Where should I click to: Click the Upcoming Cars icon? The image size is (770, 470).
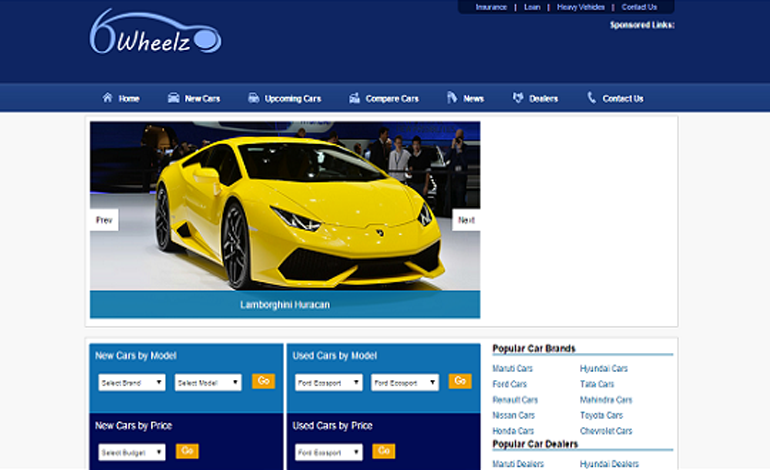[253, 98]
